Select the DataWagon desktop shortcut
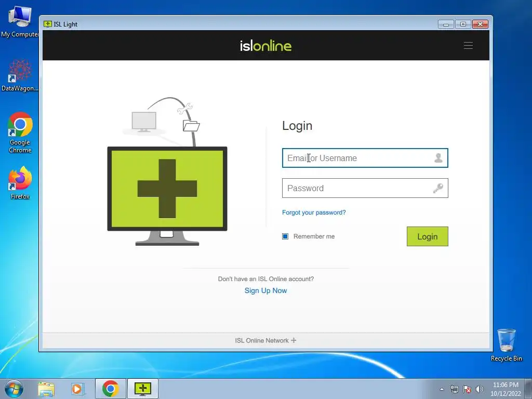 pos(20,75)
